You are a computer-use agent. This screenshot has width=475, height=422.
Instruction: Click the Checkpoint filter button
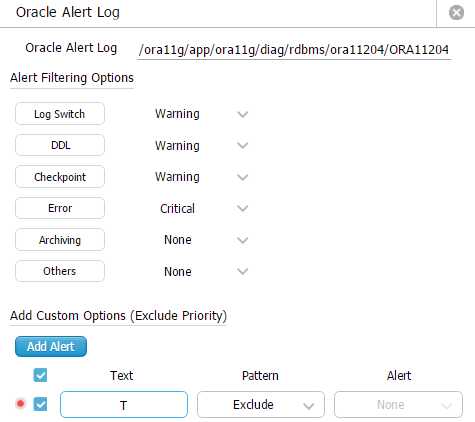60,177
